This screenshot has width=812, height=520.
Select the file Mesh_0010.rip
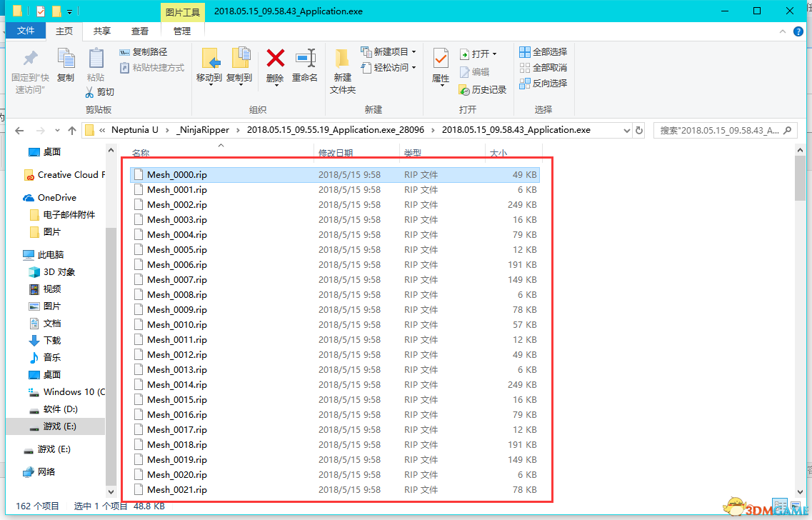click(176, 325)
